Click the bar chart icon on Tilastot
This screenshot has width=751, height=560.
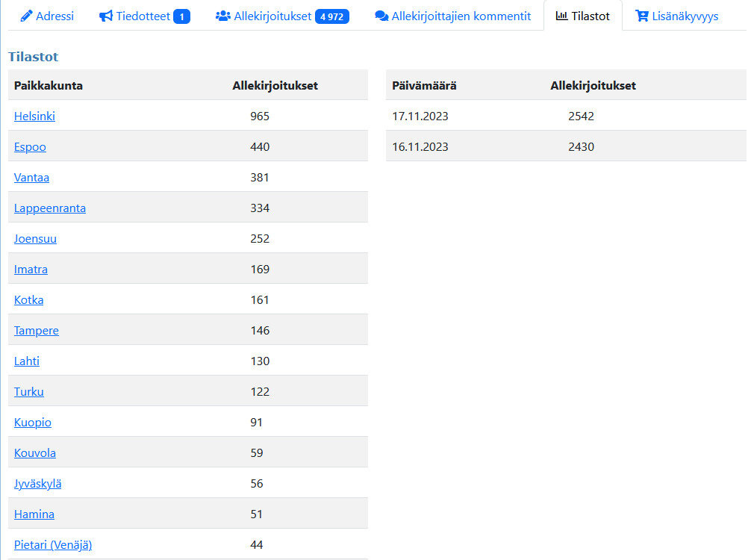[561, 16]
